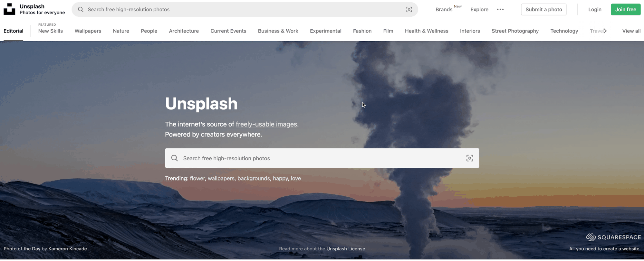Open the Technology topic
The image size is (644, 261).
(564, 31)
